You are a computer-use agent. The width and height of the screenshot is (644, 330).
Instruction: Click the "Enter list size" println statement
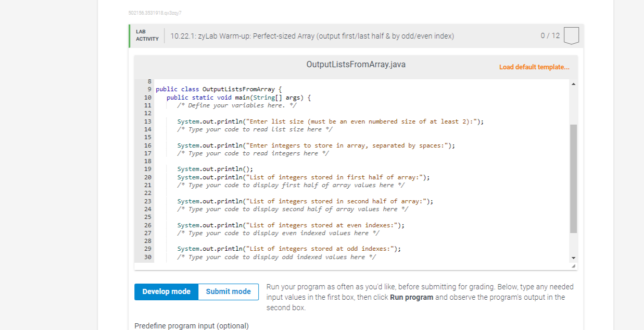pyautogui.click(x=330, y=121)
